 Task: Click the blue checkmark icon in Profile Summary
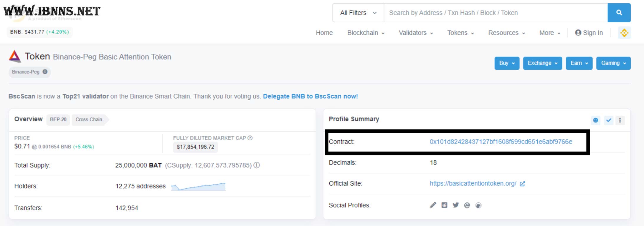click(x=609, y=120)
